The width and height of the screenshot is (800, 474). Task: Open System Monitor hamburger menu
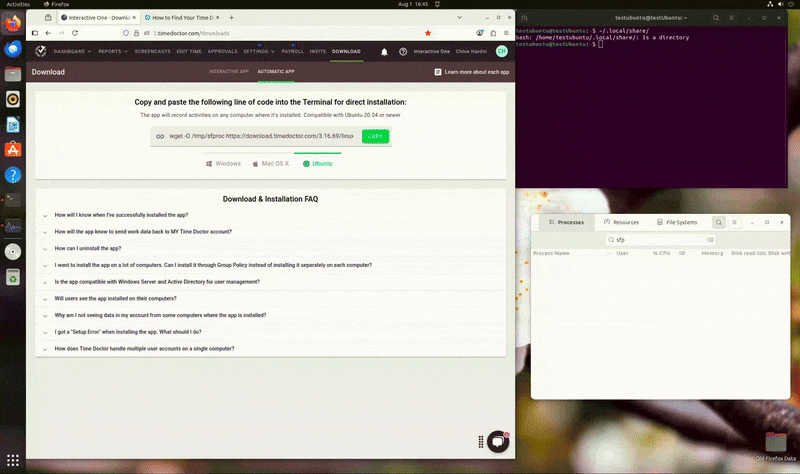[x=734, y=222]
